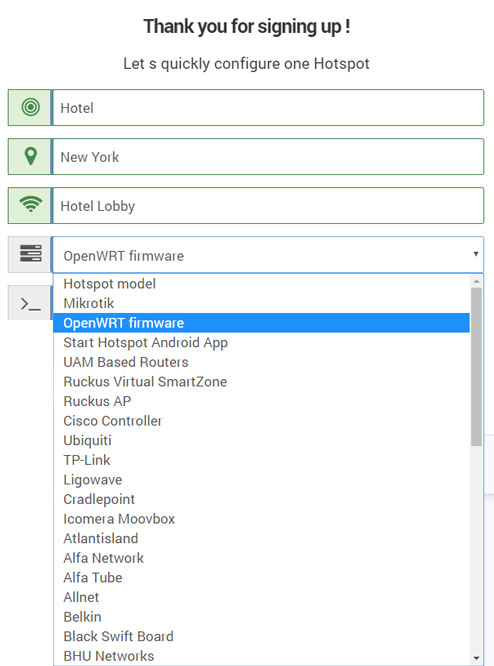
Task: Click the terminal prompt icon
Action: 31,304
